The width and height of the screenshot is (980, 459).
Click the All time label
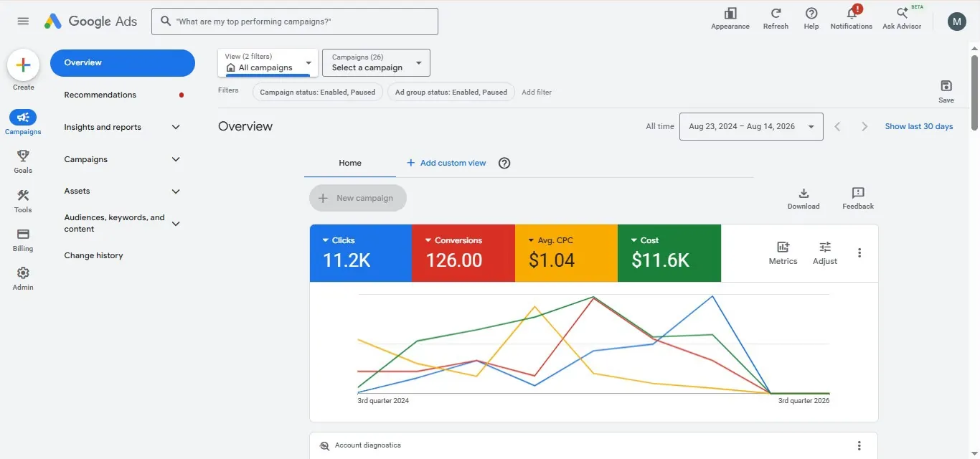(x=660, y=126)
